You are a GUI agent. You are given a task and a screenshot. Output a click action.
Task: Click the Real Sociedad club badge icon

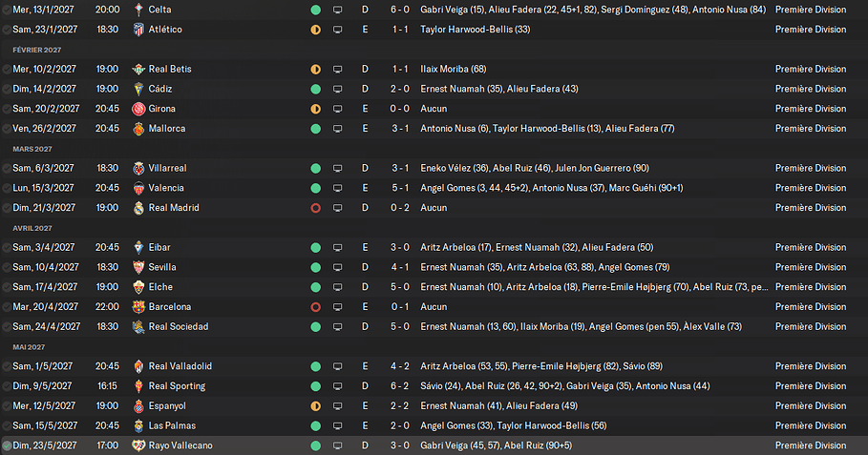coord(138,327)
